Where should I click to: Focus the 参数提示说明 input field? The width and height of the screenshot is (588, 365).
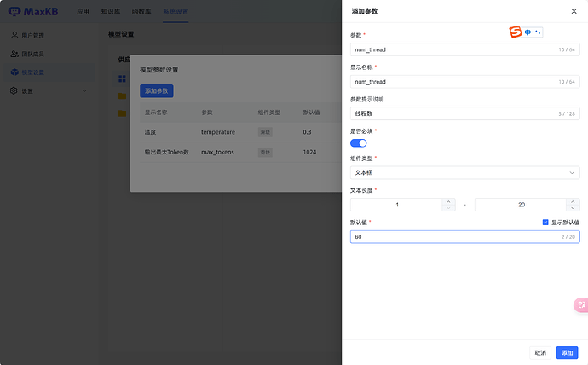464,113
